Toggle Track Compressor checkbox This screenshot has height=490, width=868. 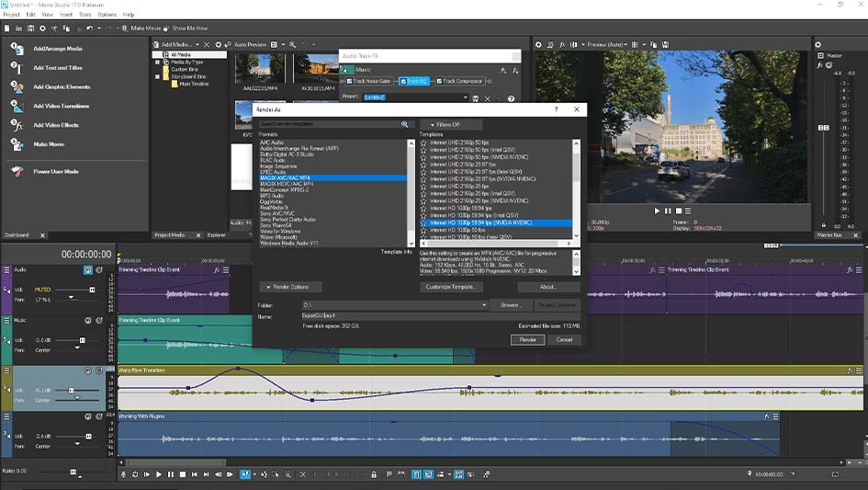tap(439, 82)
